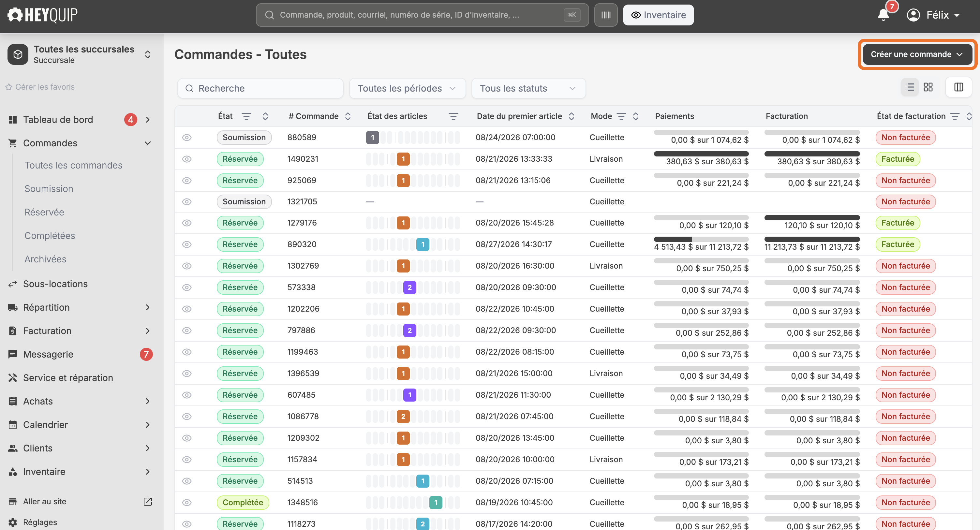Screen dimensions: 980x530
Task: Open the barcode scanner button
Action: pos(606,15)
